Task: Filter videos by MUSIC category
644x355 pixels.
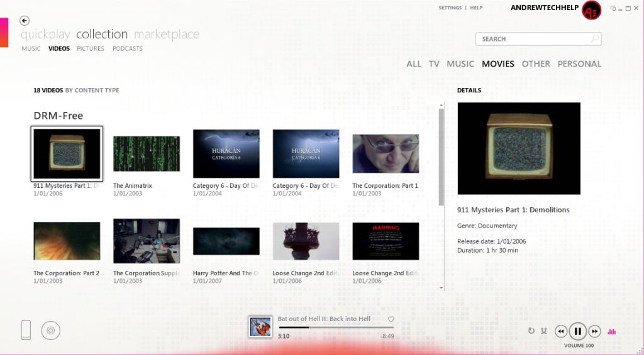Action: pyautogui.click(x=460, y=64)
